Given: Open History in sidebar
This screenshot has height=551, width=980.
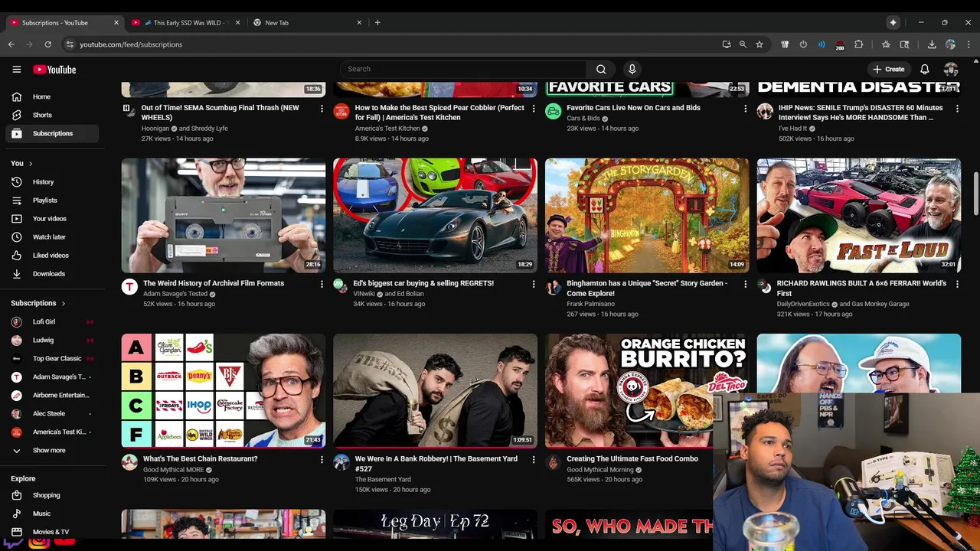Looking at the screenshot, I should point(52,182).
